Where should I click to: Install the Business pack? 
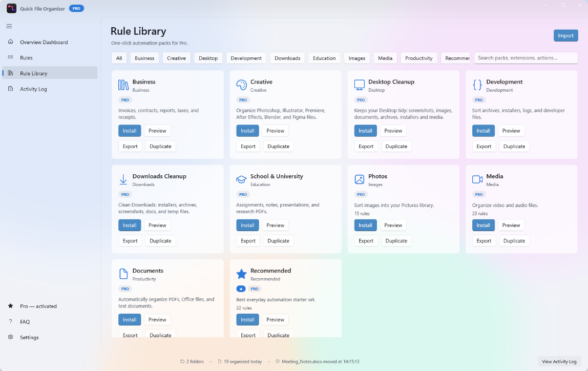coord(130,131)
